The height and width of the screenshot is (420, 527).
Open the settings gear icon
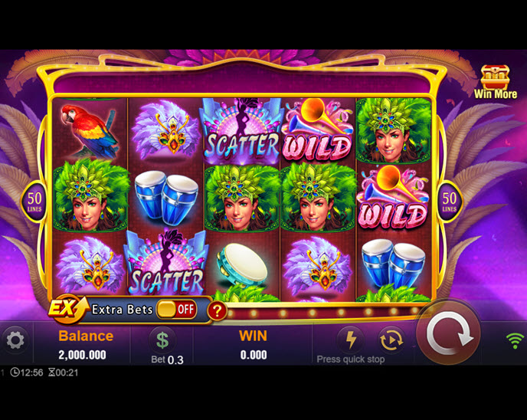click(x=15, y=340)
